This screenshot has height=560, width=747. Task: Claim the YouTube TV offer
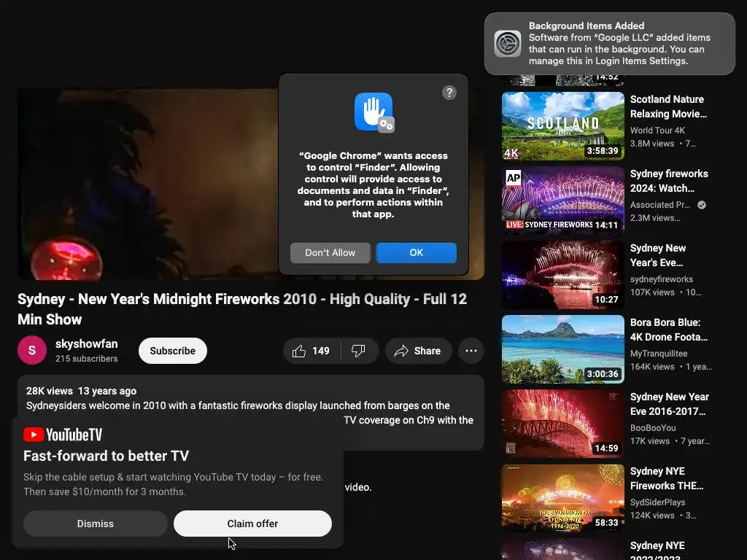[x=252, y=524]
